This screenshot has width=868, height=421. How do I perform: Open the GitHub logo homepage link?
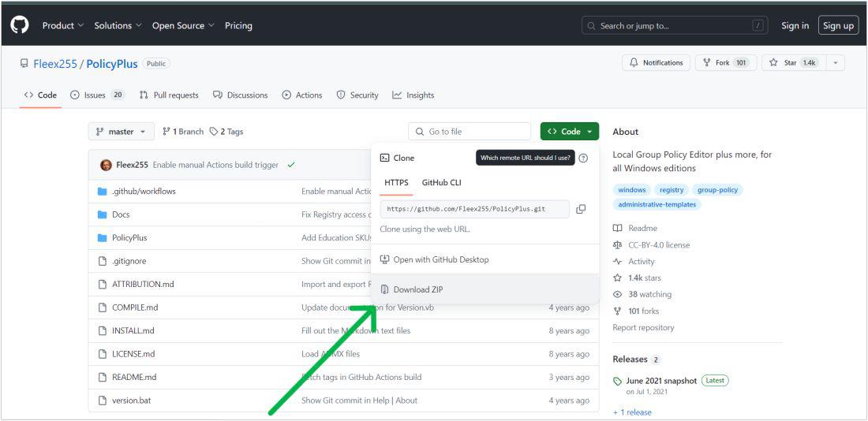tap(20, 25)
